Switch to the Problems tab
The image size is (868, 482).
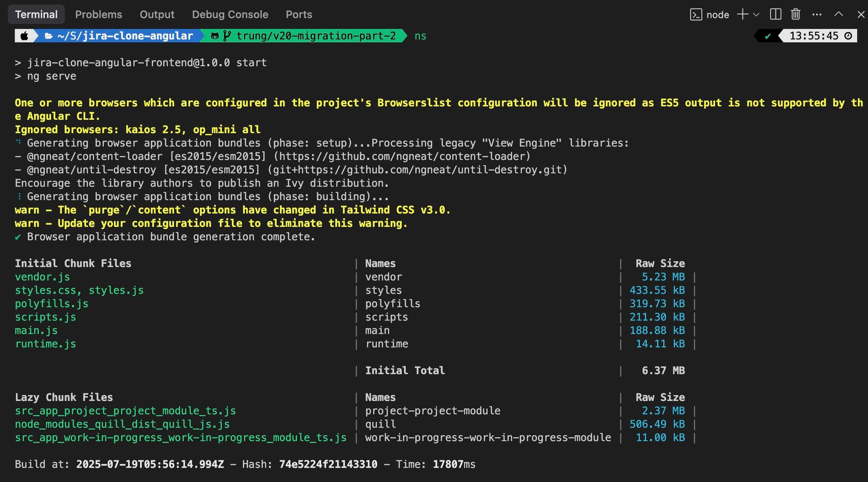(98, 14)
